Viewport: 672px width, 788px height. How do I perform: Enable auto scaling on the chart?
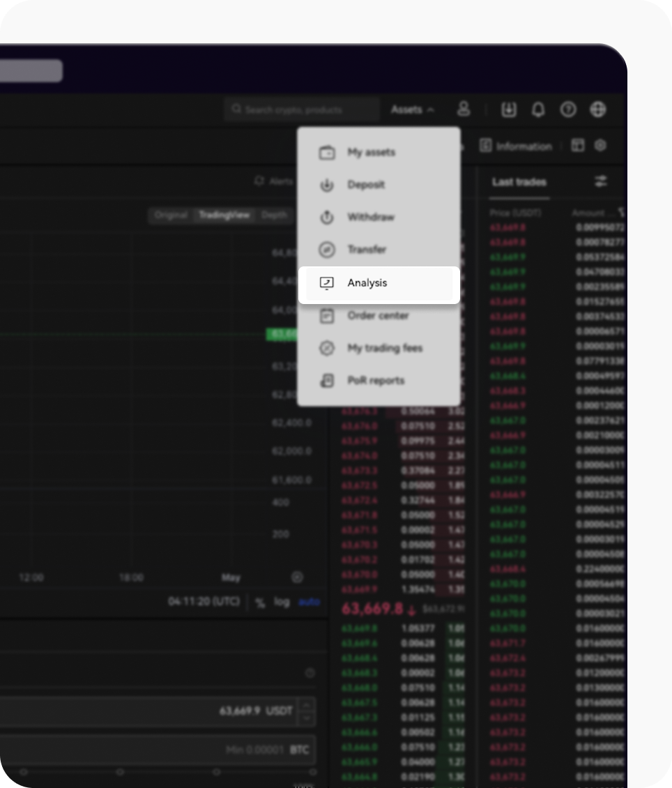pos(308,602)
